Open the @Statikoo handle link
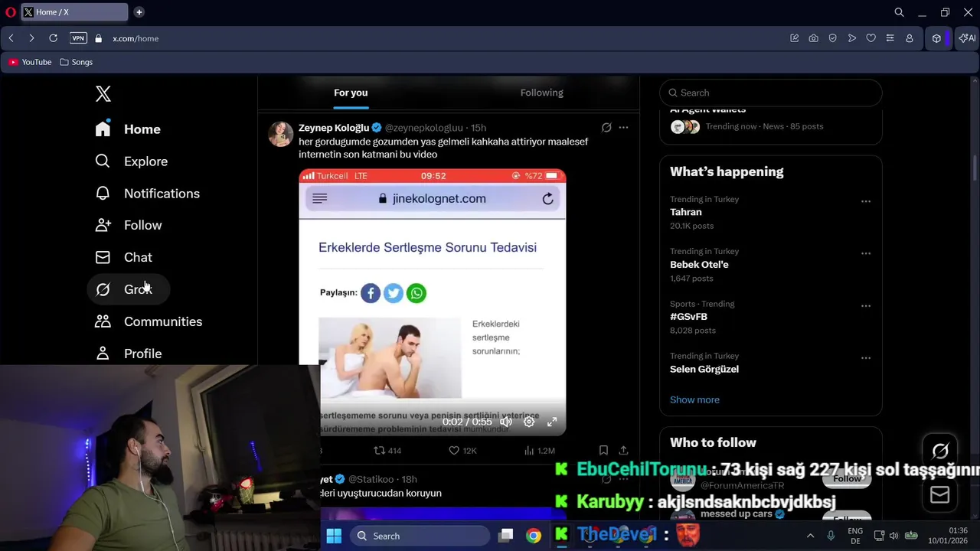 coord(371,479)
